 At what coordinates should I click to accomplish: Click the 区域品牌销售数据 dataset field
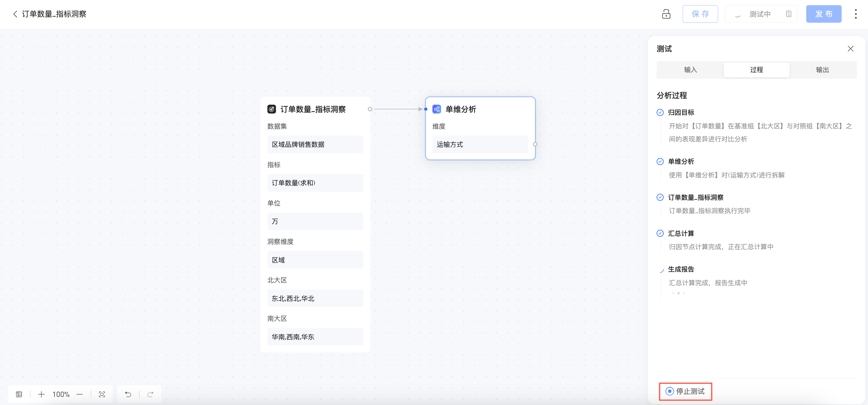coord(315,144)
